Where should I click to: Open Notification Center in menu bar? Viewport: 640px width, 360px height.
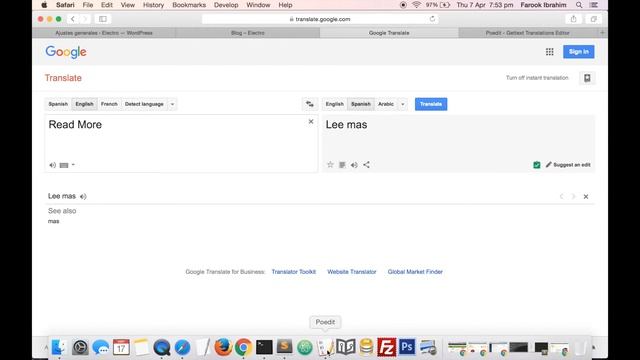coord(594,5)
